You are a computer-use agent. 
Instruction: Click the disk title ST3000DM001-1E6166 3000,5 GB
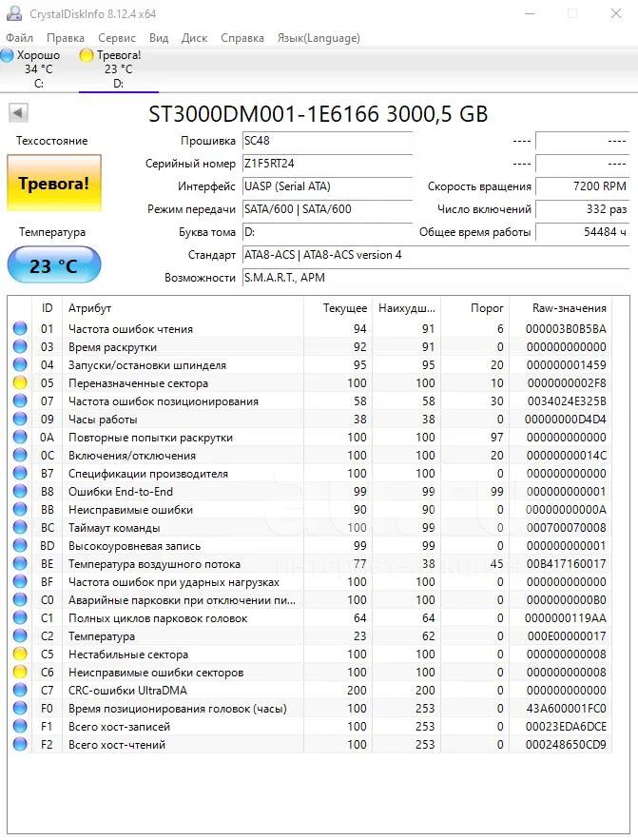319,114
